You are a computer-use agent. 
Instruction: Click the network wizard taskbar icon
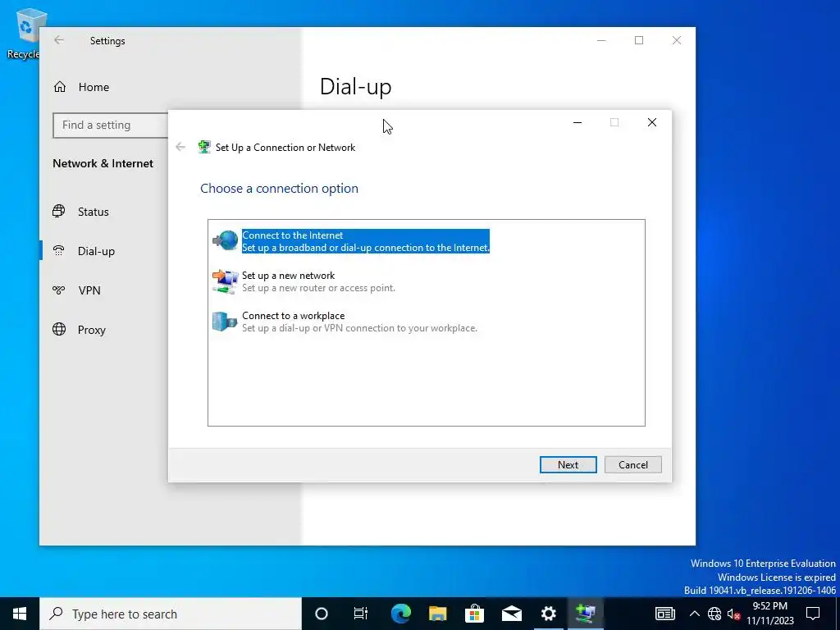(586, 614)
